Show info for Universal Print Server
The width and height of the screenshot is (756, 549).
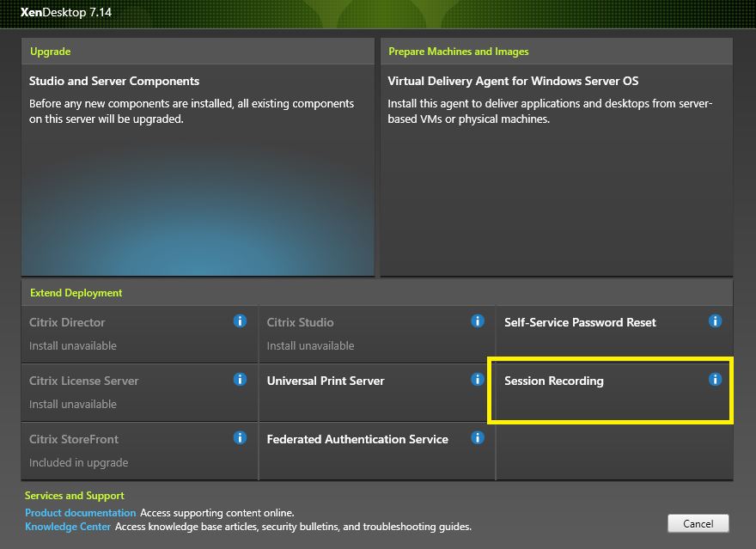[x=478, y=380]
